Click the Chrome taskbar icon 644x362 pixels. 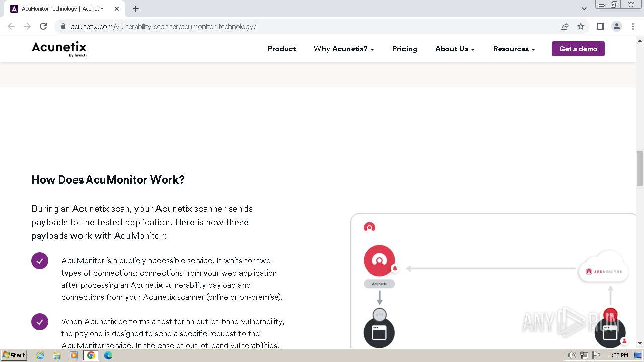point(91,355)
